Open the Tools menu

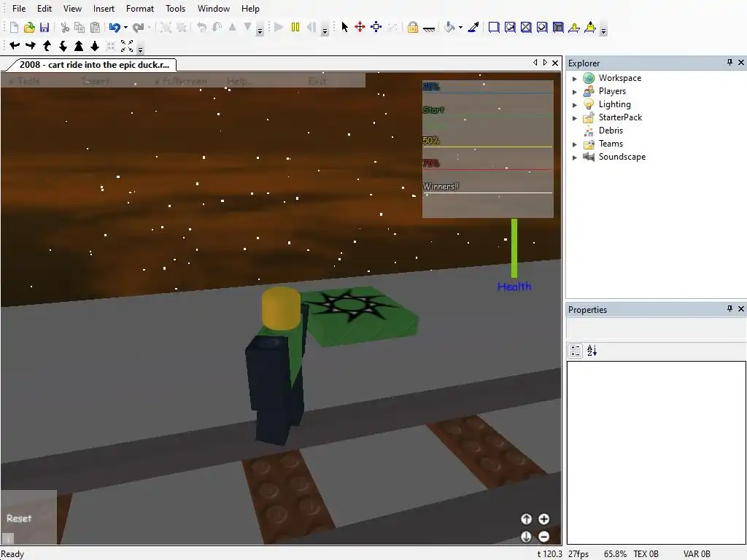tap(175, 9)
